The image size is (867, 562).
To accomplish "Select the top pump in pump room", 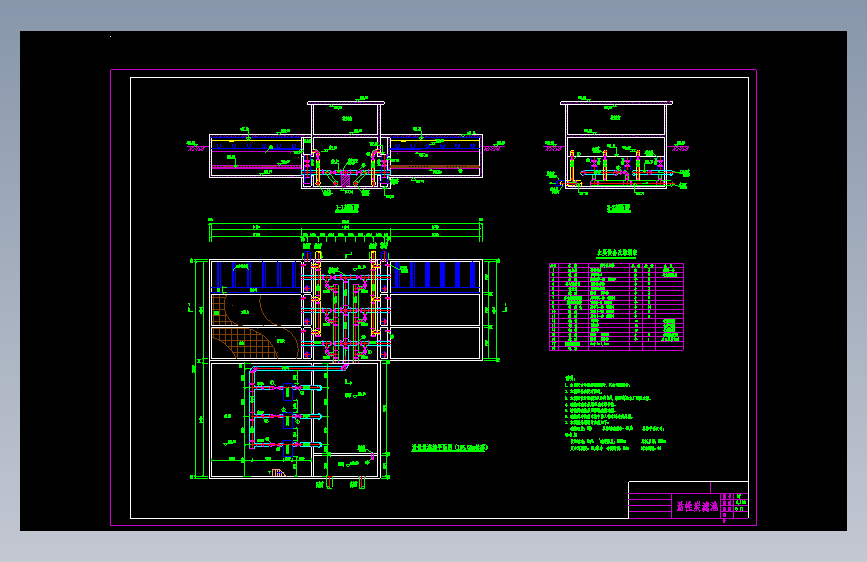I will (288, 391).
